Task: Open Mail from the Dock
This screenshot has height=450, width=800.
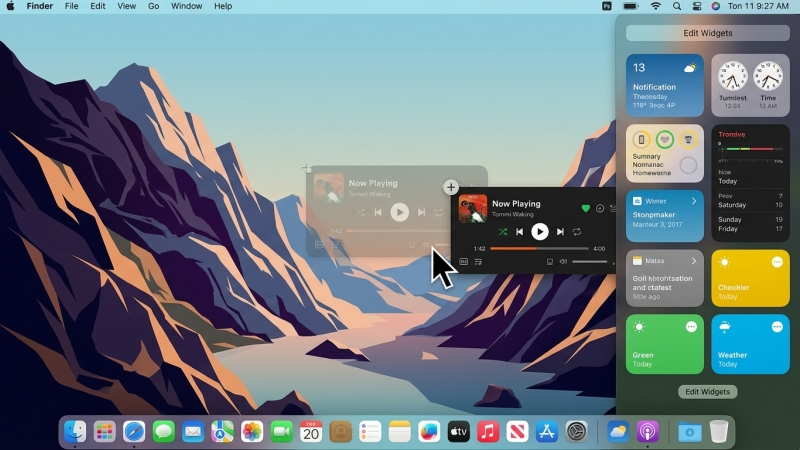Action: (x=193, y=432)
